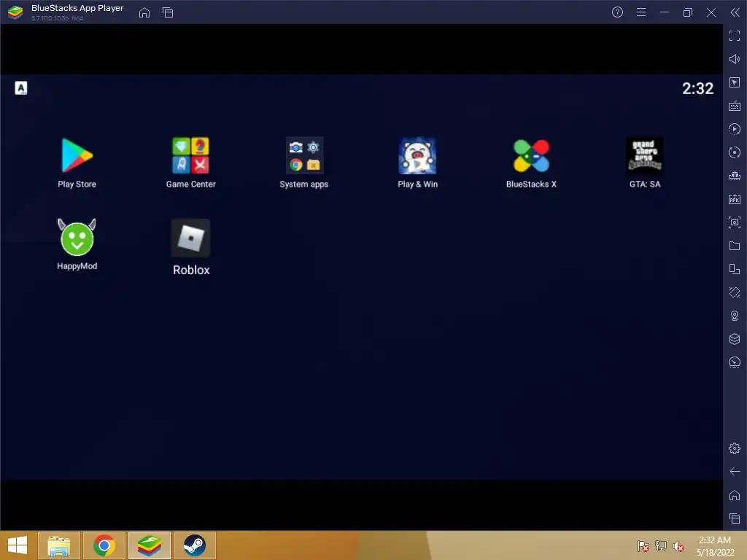
Task: Launch Roblox app
Action: pos(190,237)
